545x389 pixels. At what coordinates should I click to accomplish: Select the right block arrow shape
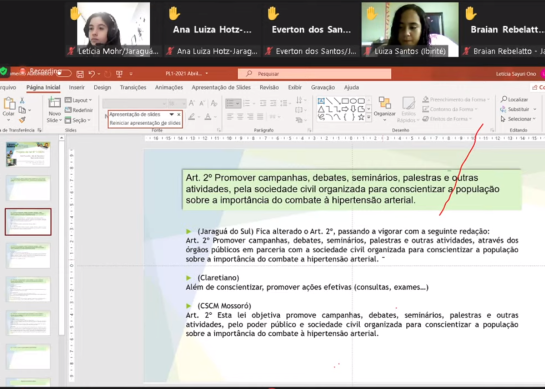pyautogui.click(x=345, y=109)
